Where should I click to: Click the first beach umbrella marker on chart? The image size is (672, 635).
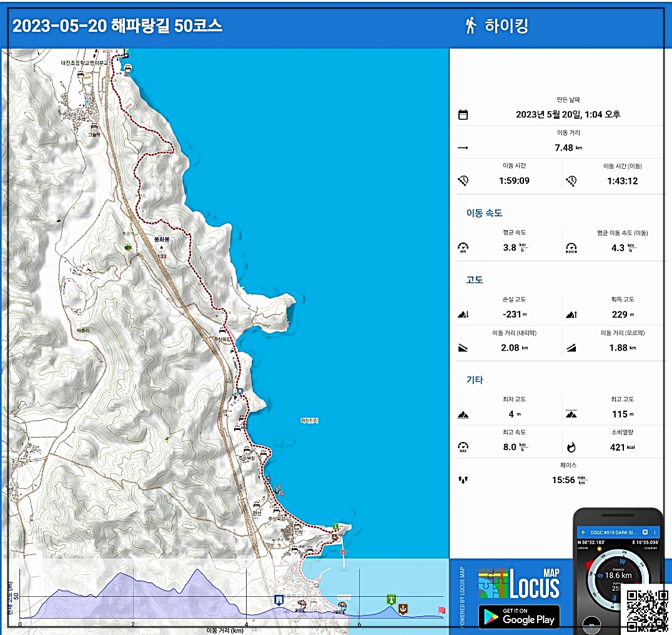tap(301, 606)
